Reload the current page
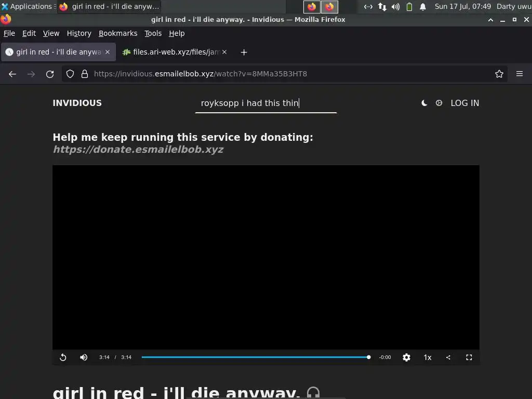This screenshot has height=399, width=532. coord(50,74)
